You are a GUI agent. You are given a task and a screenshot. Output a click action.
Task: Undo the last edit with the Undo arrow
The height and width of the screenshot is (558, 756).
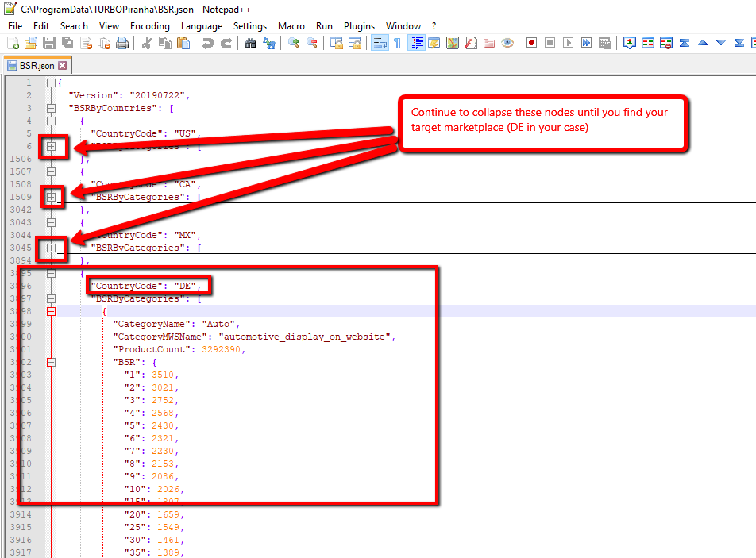coord(208,43)
